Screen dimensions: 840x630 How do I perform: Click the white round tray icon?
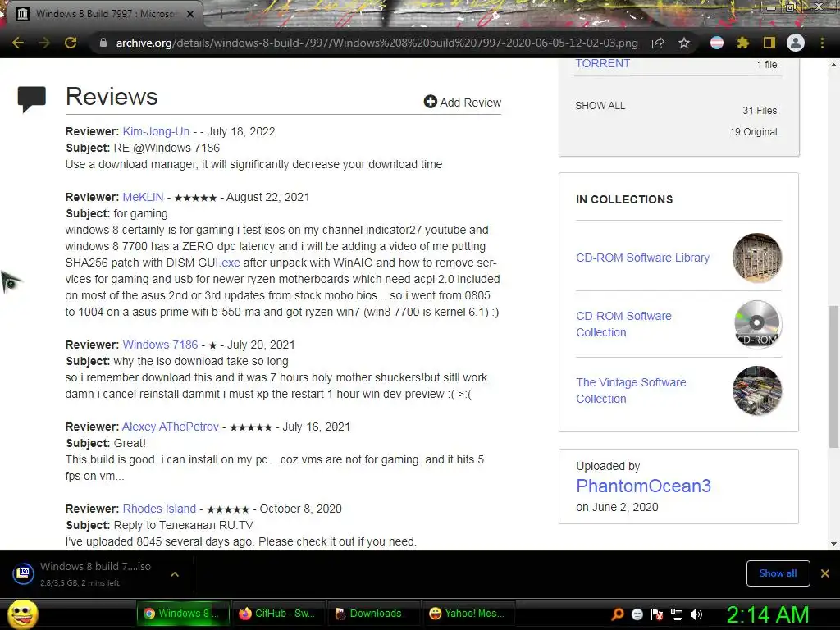[x=637, y=614]
